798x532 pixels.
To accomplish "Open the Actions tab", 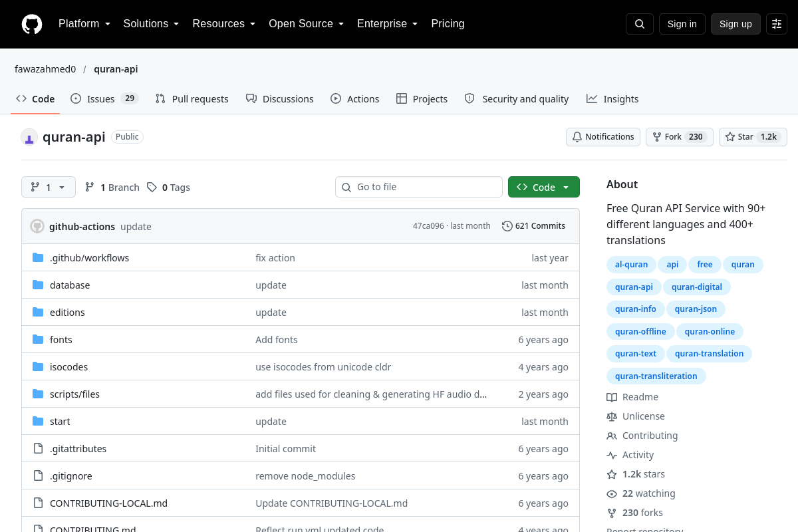I will 355,98.
